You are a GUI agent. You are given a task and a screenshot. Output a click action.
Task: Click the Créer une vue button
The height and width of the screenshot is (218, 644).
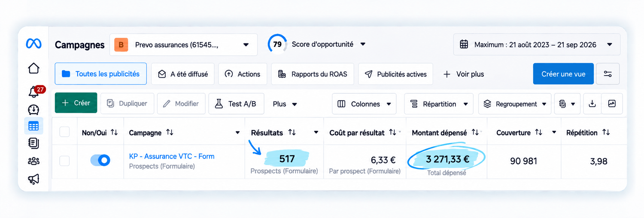(x=563, y=74)
